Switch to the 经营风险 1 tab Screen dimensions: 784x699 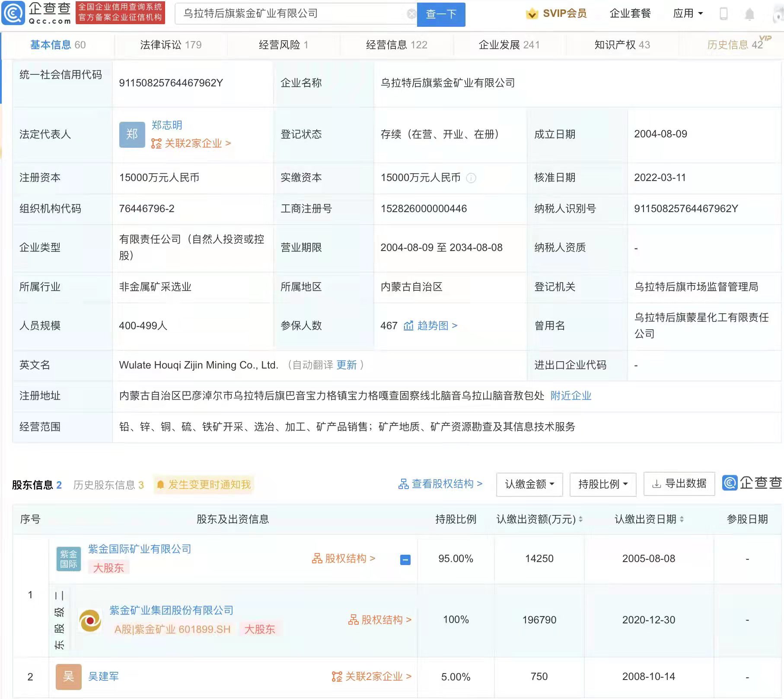click(x=284, y=45)
